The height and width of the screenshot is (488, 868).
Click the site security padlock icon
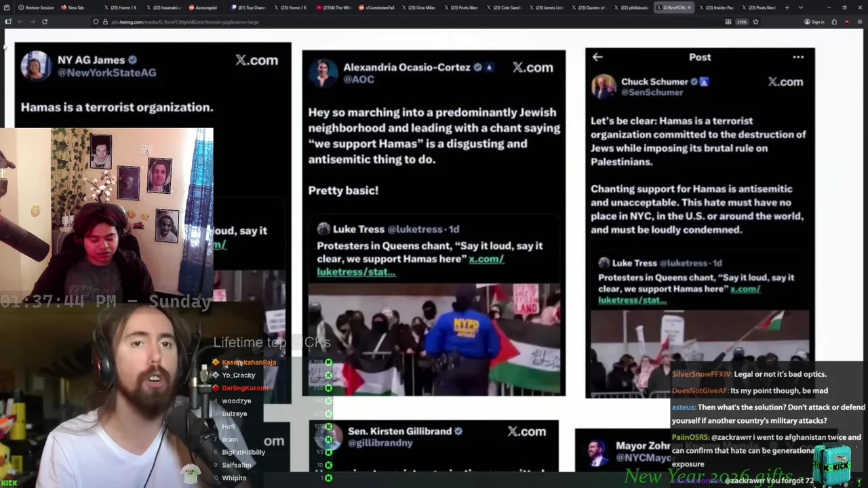coord(105,22)
